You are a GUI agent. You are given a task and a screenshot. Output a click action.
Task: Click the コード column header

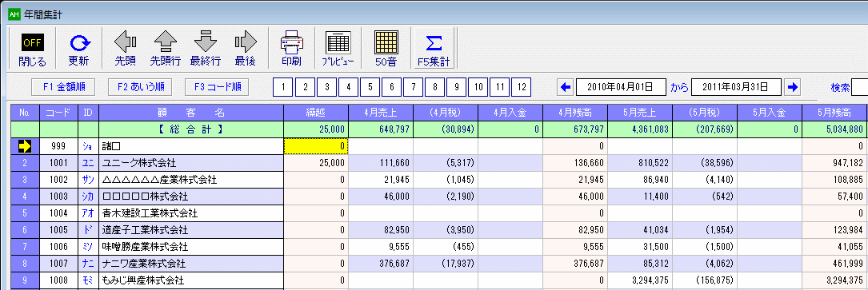pos(58,113)
